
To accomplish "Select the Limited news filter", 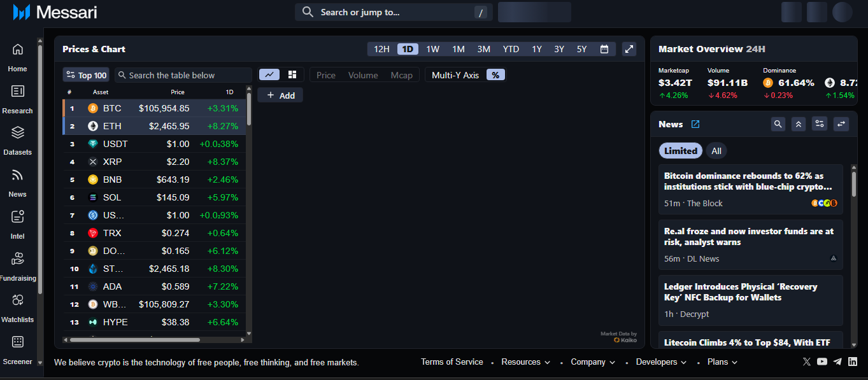I will tap(681, 151).
